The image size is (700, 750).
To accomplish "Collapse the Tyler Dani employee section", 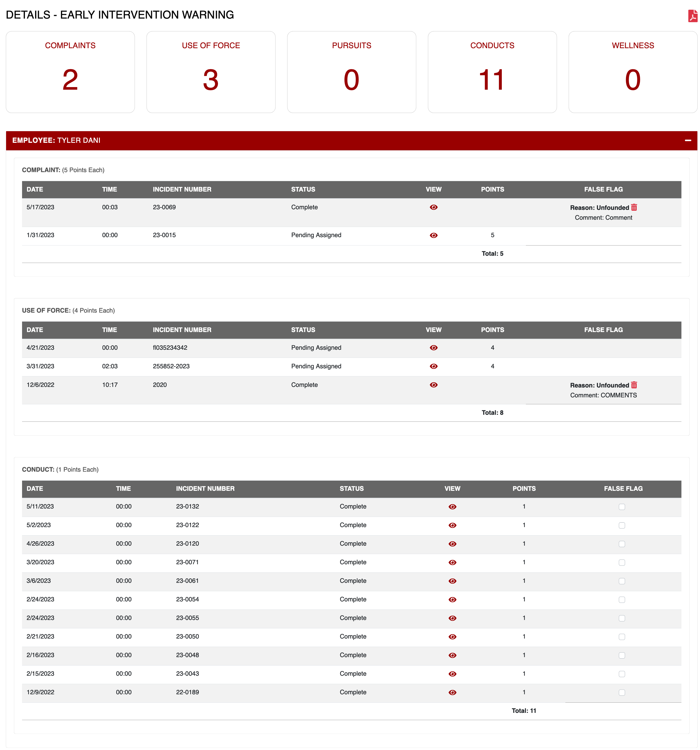I will tap(688, 140).
